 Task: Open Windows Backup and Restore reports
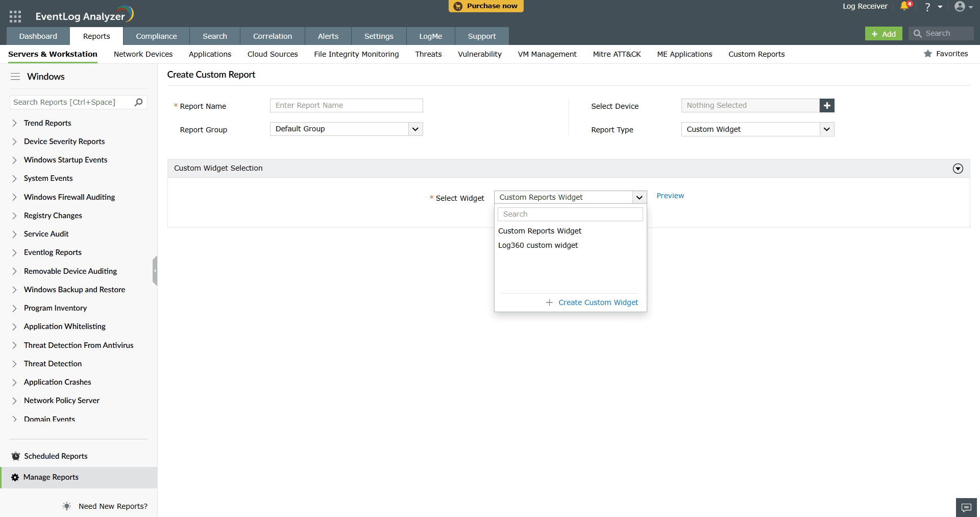[x=75, y=290]
